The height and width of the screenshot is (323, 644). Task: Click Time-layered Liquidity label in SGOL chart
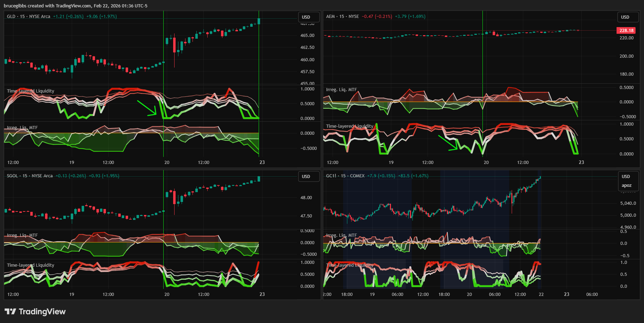(x=31, y=265)
